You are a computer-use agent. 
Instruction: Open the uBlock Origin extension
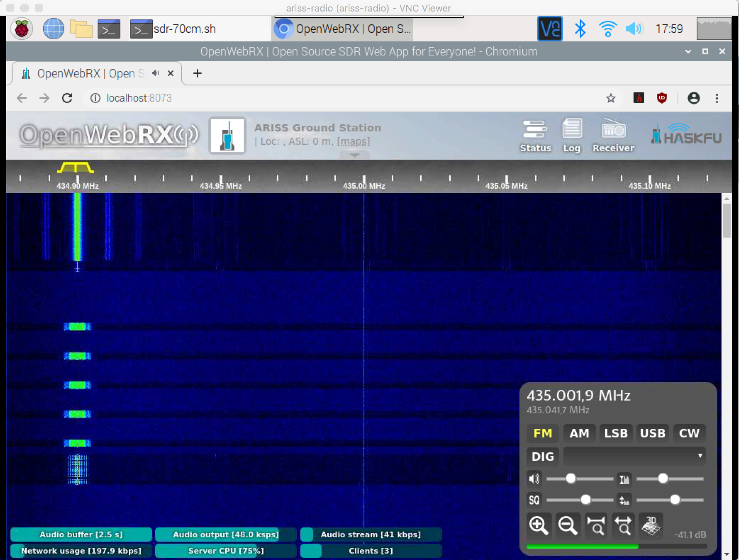tap(662, 98)
